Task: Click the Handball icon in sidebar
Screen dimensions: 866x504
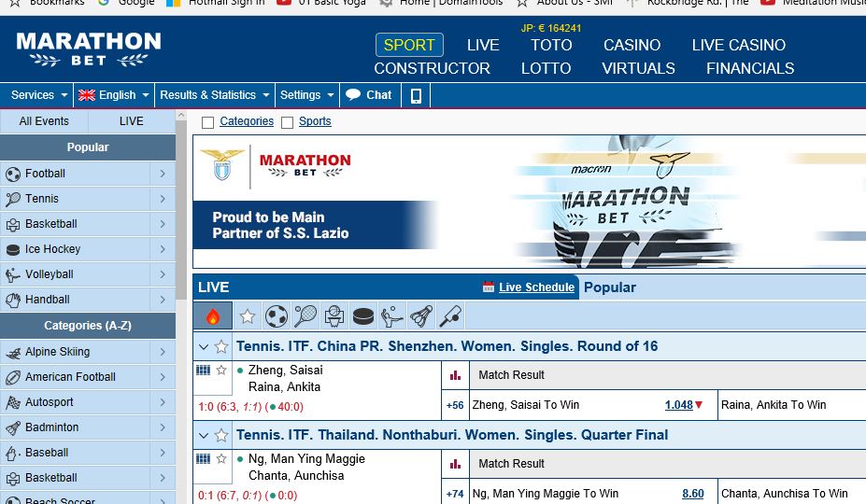Action: pos(13,300)
